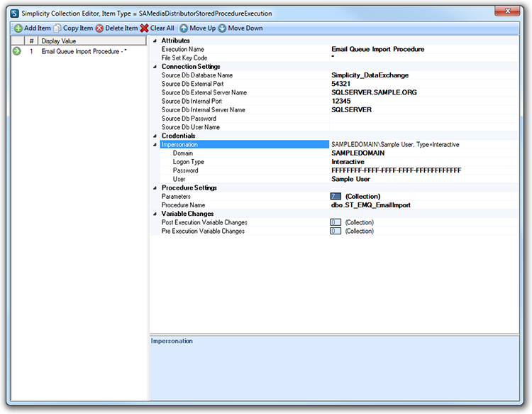Image resolution: width=532 pixels, height=414 pixels.
Task: Click the Copy Item button label
Action: click(78, 28)
